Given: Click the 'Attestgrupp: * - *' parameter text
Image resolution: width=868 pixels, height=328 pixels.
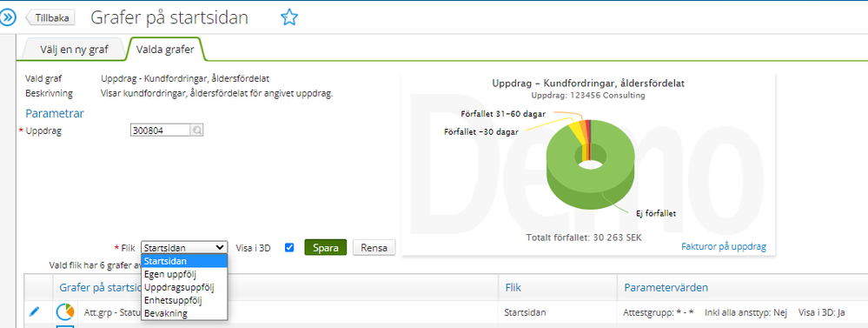Looking at the screenshot, I should coord(659,312).
